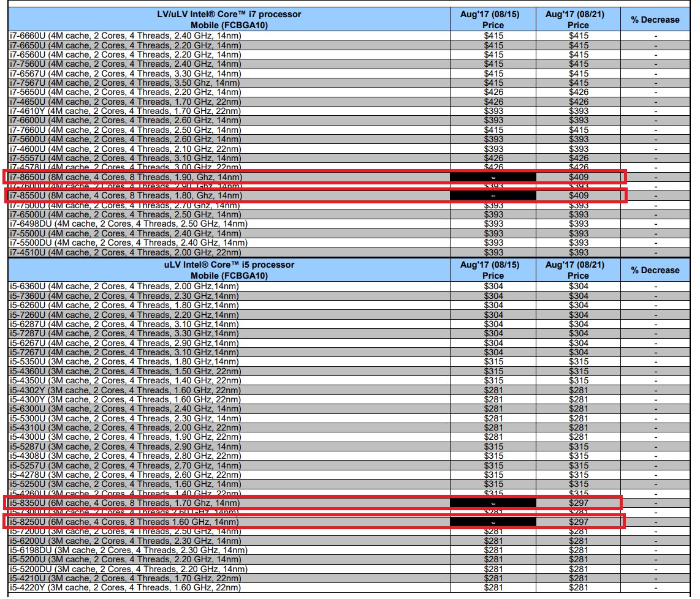Click the i7-5650U processor name
Screen dimensions: 700x599
coord(126,92)
